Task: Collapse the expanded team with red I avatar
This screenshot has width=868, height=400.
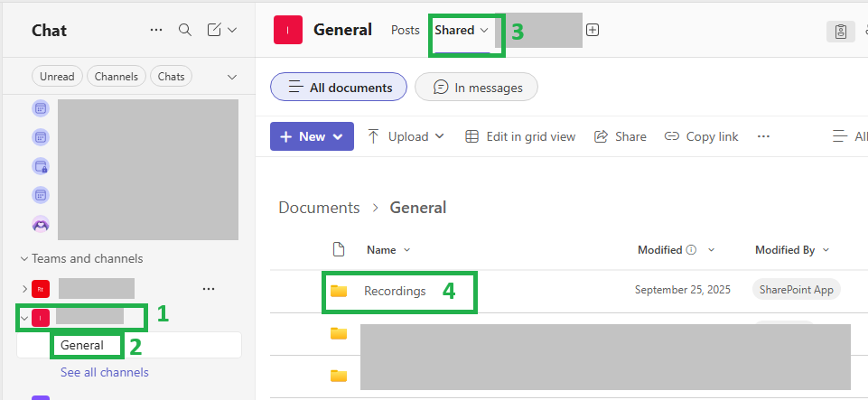Action: pos(24,318)
